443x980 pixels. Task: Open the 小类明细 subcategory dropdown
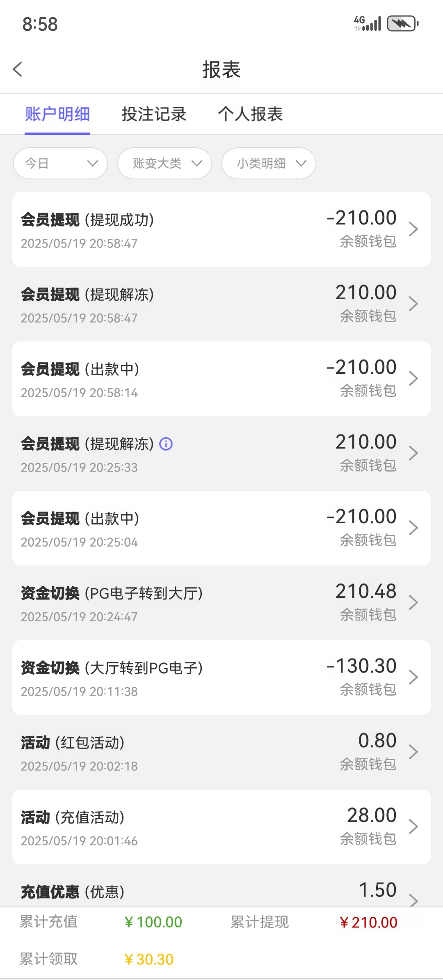click(269, 163)
